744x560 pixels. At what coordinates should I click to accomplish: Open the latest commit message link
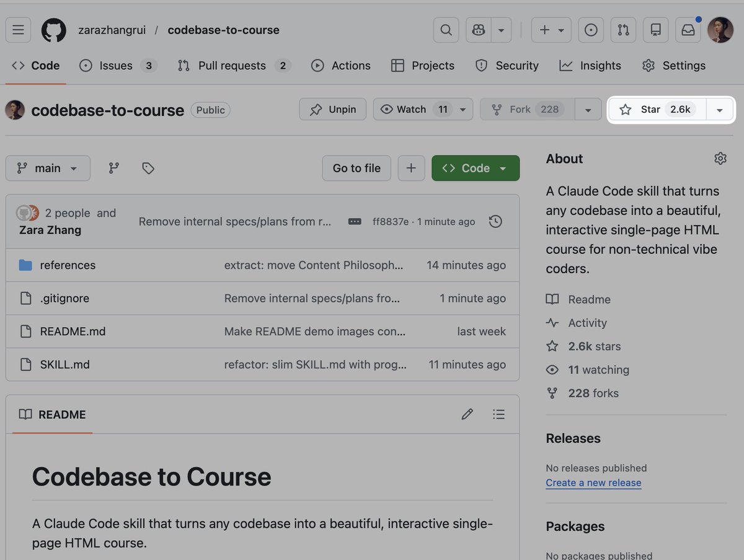pos(235,222)
